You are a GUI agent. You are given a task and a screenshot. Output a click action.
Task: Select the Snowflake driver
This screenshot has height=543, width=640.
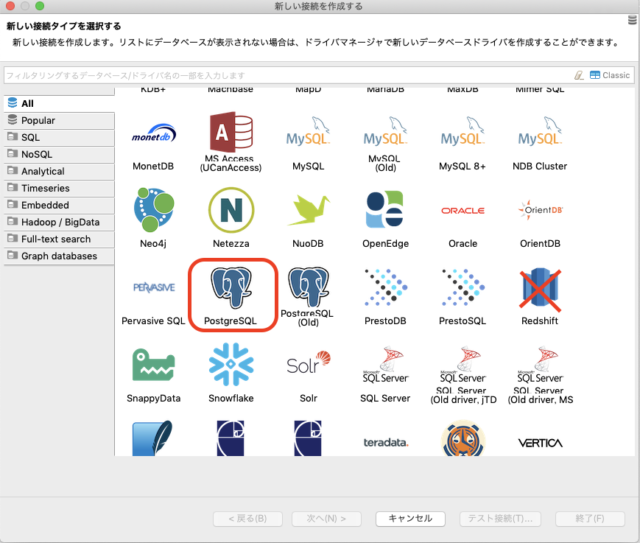231,365
